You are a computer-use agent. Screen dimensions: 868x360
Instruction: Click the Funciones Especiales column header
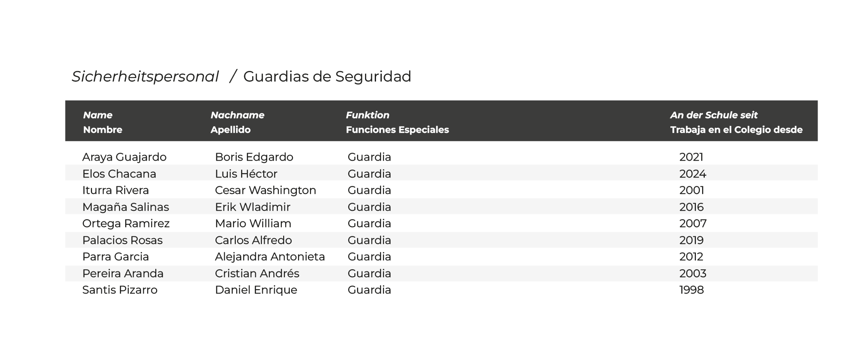click(x=397, y=130)
